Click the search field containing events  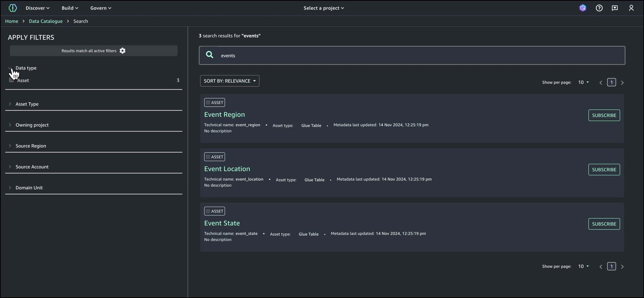point(412,55)
